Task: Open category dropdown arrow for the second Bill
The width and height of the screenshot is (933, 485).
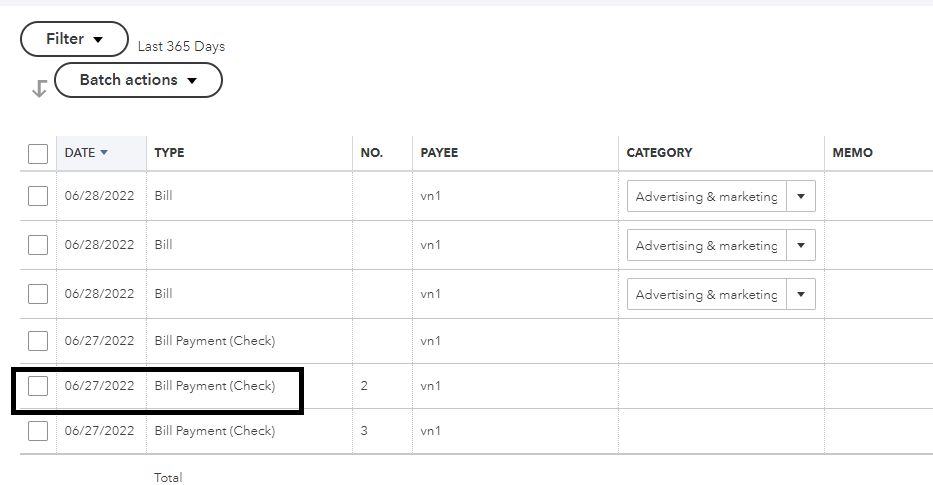Action: (801, 245)
